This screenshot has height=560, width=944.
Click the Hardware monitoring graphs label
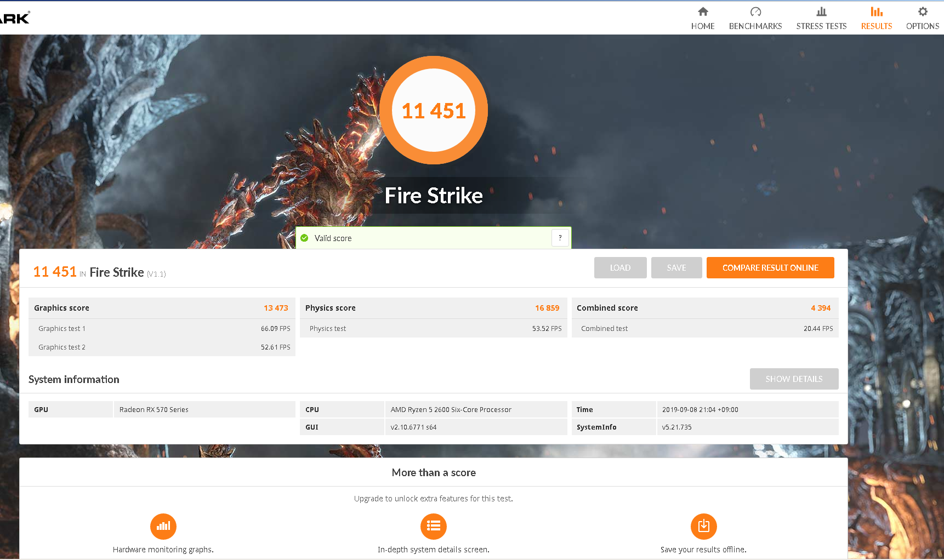[163, 549]
